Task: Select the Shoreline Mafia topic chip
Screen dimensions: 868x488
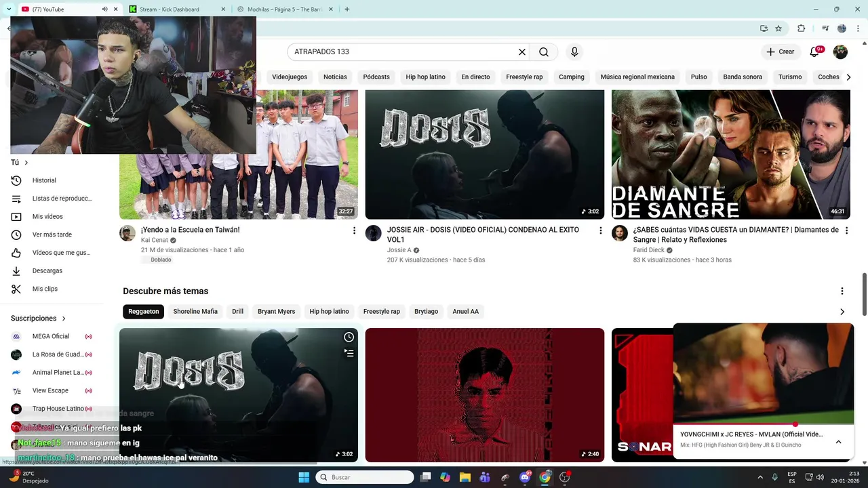Action: tap(195, 312)
